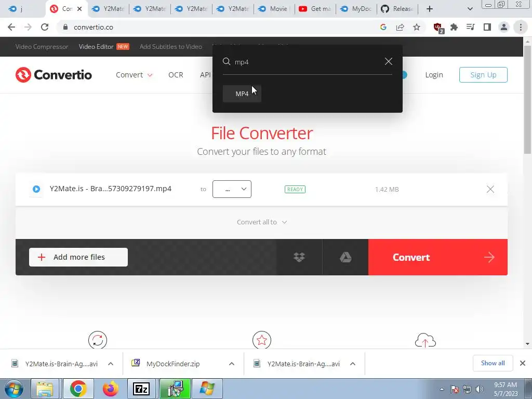
Task: Remove the Y2Mate mp4 file from list
Action: [490, 189]
